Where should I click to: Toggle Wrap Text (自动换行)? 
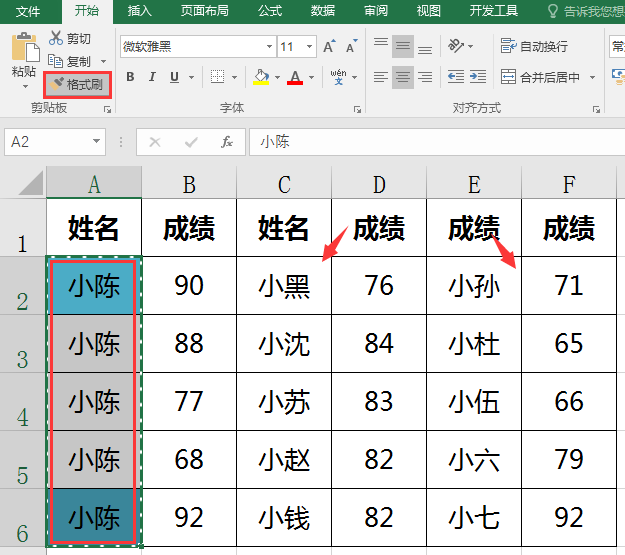tap(534, 46)
